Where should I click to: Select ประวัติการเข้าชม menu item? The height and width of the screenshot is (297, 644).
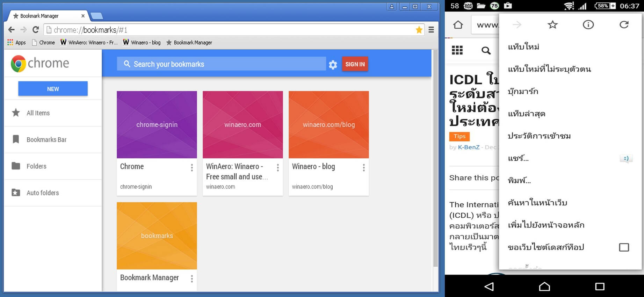570,136
